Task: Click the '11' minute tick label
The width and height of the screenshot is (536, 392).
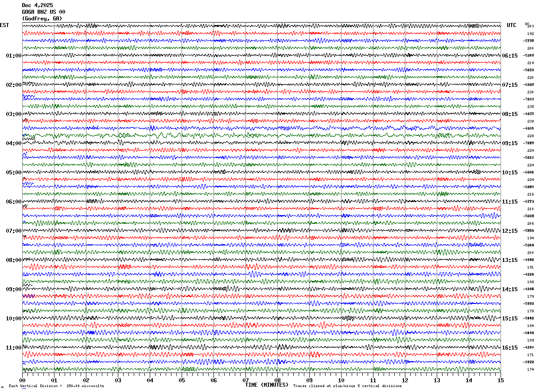Action: (x=373, y=380)
